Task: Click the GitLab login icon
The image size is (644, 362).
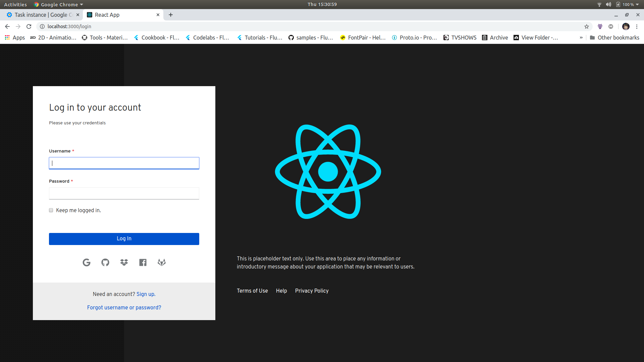Action: coord(162,262)
